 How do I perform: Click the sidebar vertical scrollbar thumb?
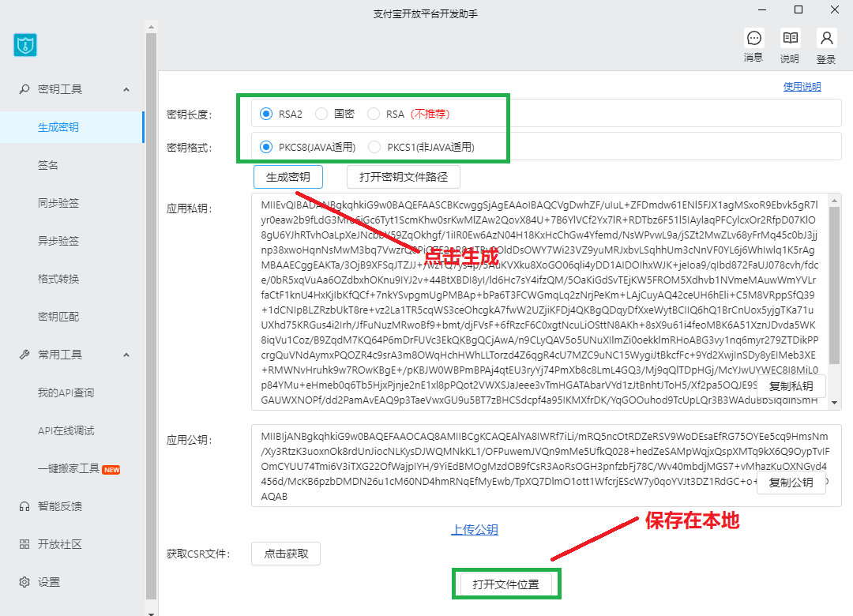[151, 316]
